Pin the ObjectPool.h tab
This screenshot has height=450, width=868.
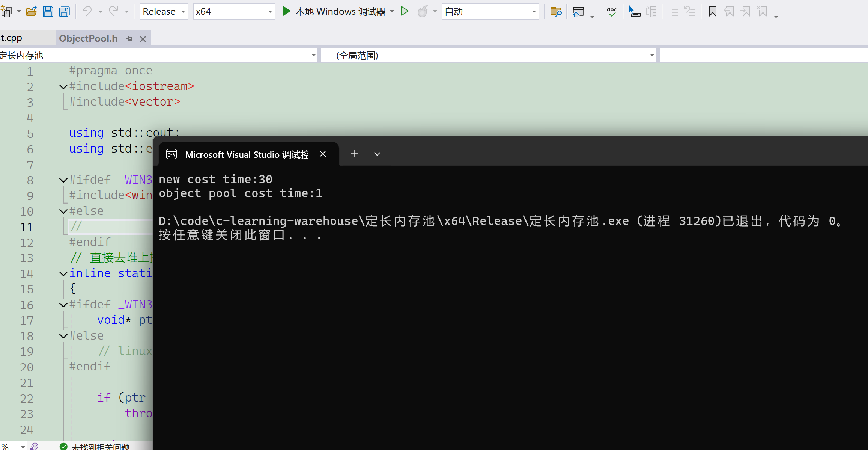[129, 39]
